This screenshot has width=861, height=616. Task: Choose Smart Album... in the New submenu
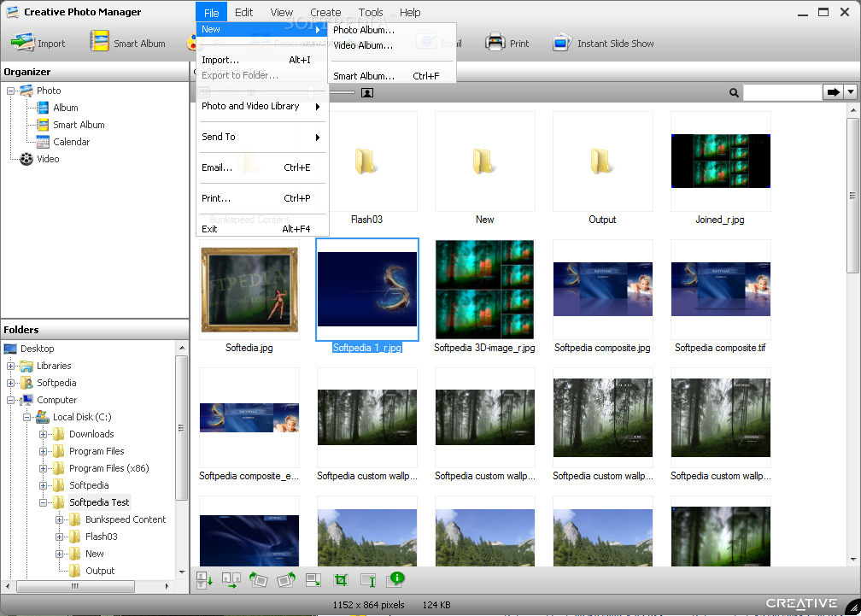(392, 76)
